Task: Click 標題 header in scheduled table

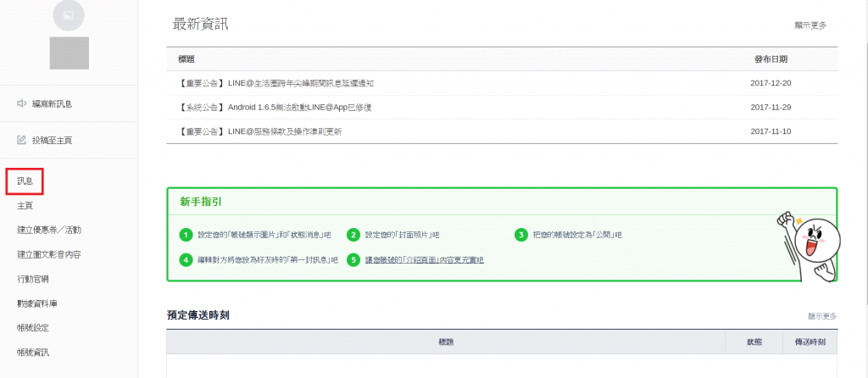Action: point(446,342)
